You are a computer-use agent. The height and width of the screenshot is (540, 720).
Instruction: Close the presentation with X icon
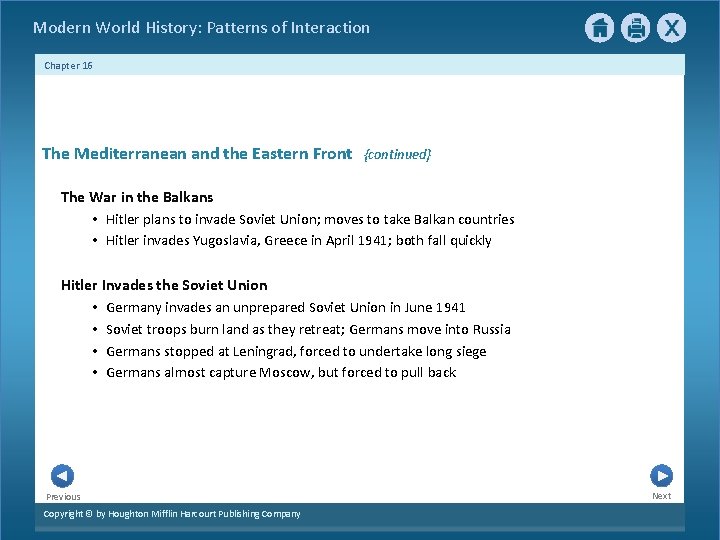coord(671,28)
